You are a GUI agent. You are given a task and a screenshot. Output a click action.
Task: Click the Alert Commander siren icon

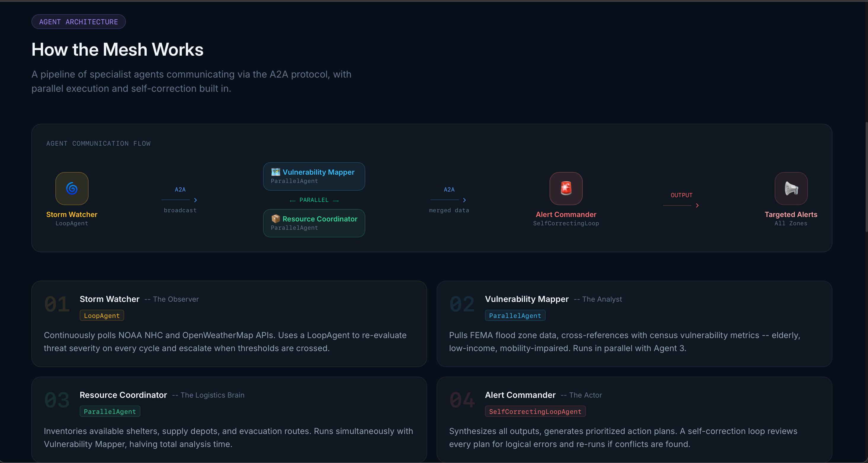click(566, 189)
